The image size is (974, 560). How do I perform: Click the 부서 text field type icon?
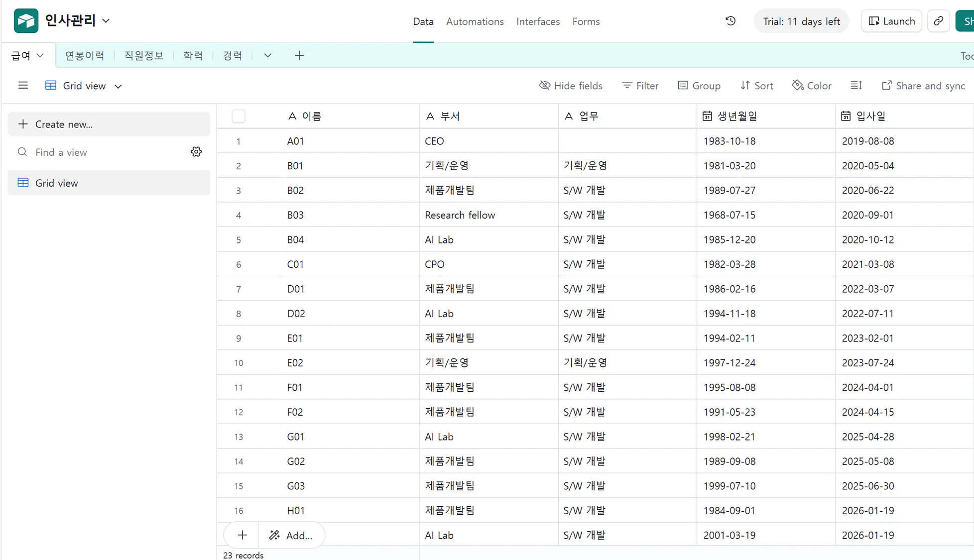[430, 116]
